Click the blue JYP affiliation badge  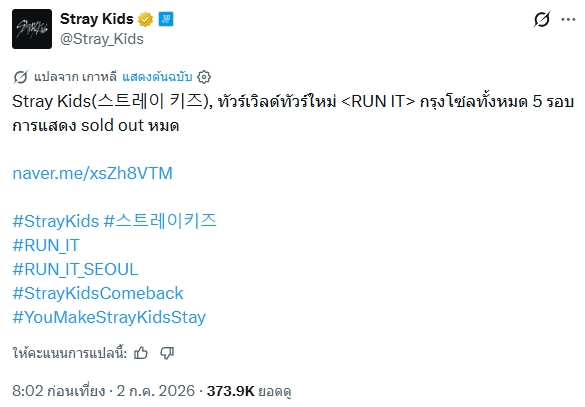[x=166, y=19]
